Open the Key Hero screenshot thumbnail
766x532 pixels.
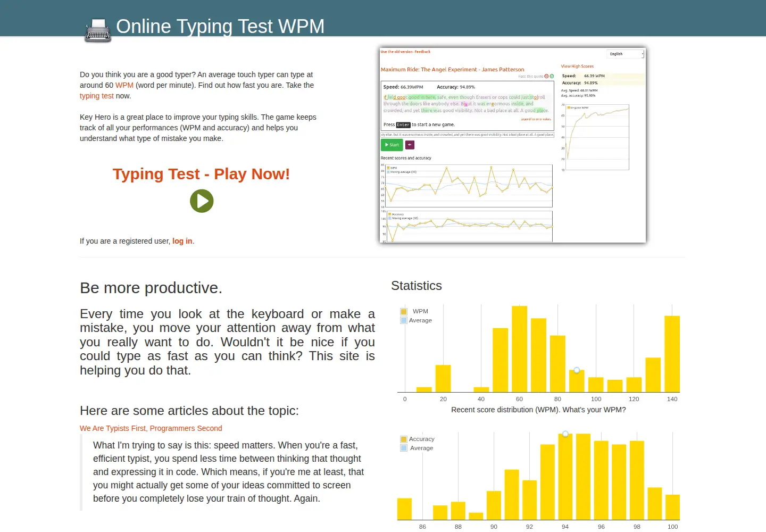513,145
